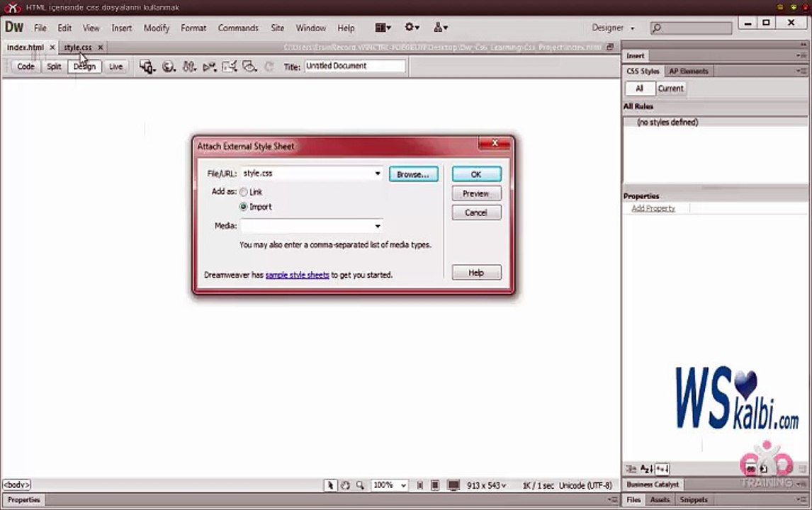Open the 913 x 543 window size menu
The width and height of the screenshot is (812, 510).
pos(486,485)
